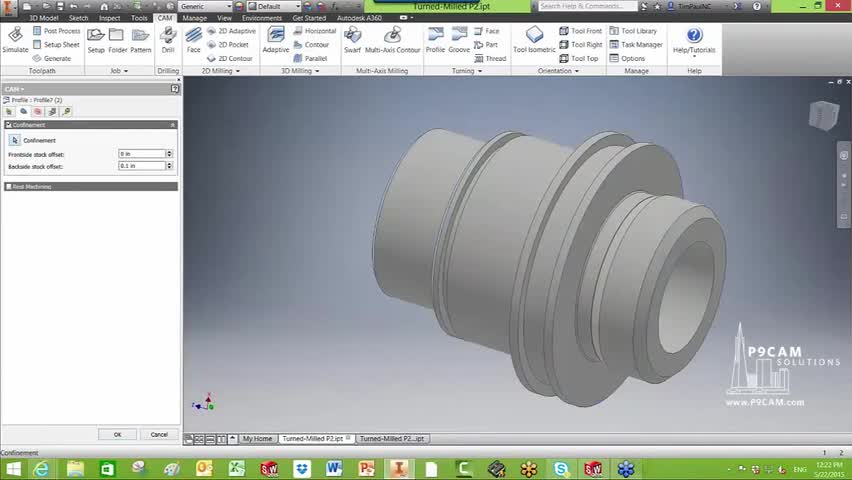Open CAM Options
The height and width of the screenshot is (480, 852).
[627, 58]
